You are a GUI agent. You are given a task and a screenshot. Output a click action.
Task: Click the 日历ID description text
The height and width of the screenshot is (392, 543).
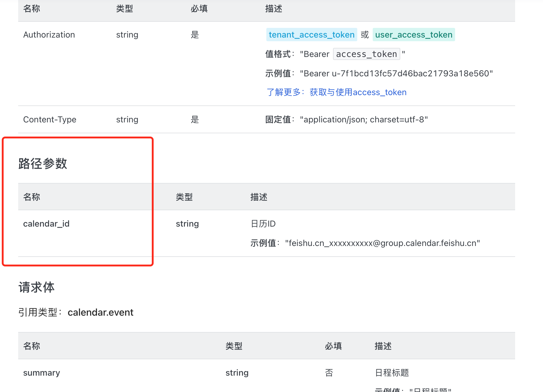point(263,224)
